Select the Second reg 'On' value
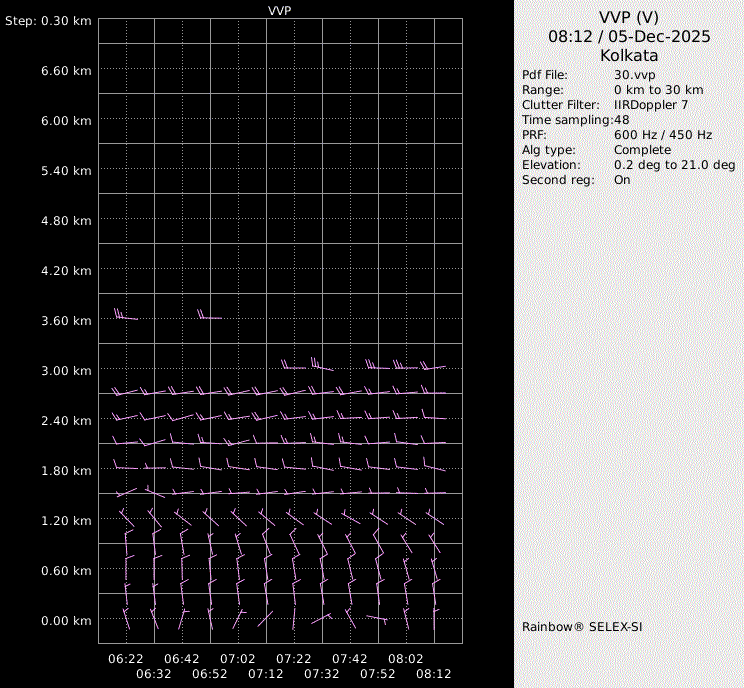744x688 pixels. [x=622, y=180]
